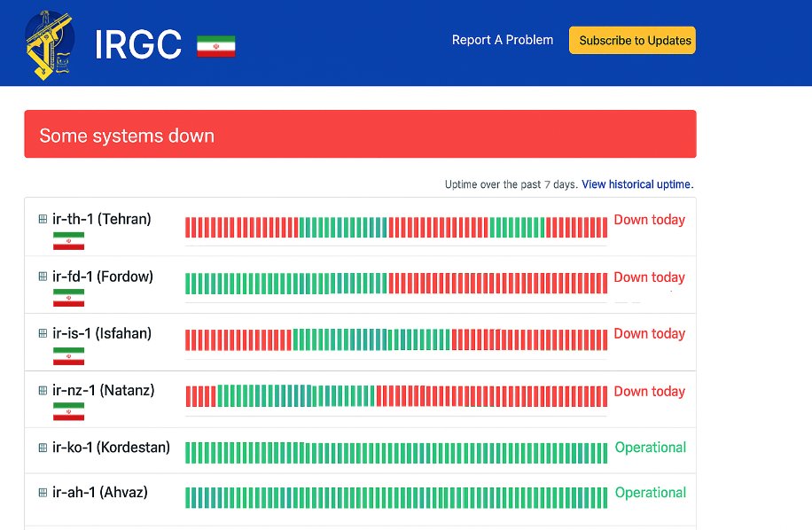Open the Report A Problem link
This screenshot has height=530, width=812.
[503, 40]
